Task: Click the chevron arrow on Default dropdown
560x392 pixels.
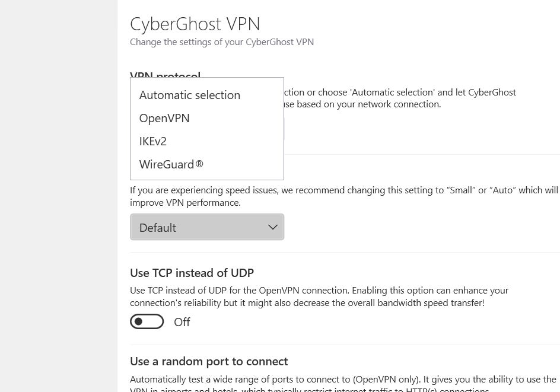Action: pos(273,227)
